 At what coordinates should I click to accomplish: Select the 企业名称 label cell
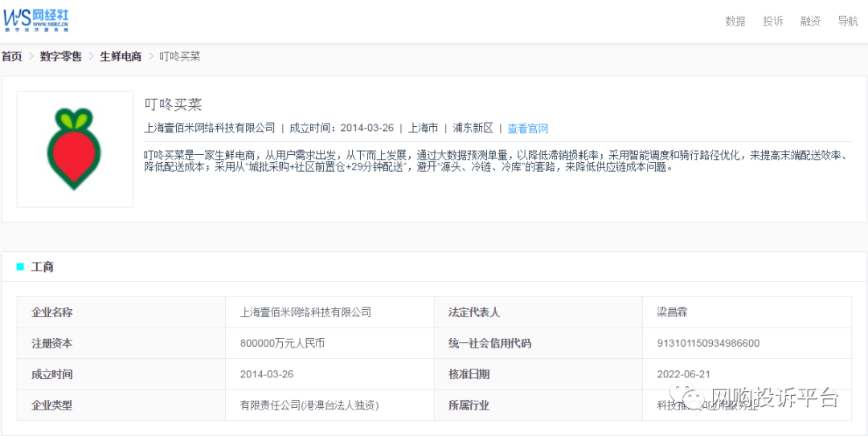(121, 312)
